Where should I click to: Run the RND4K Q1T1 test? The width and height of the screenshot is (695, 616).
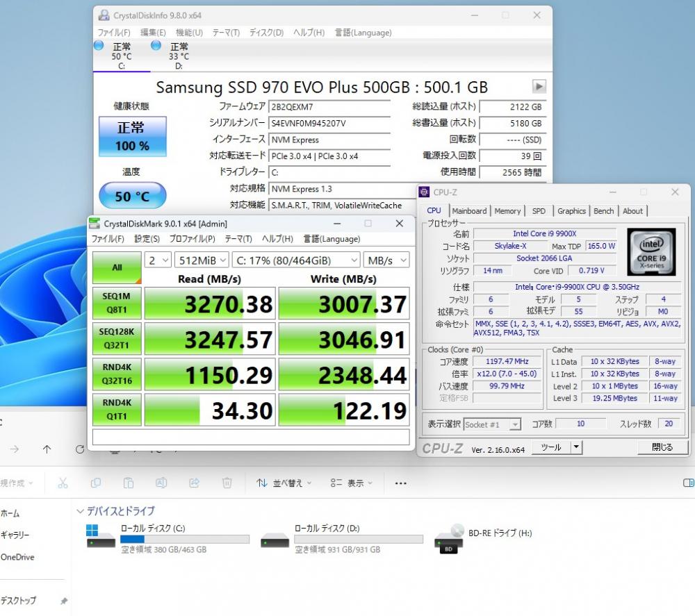[117, 410]
